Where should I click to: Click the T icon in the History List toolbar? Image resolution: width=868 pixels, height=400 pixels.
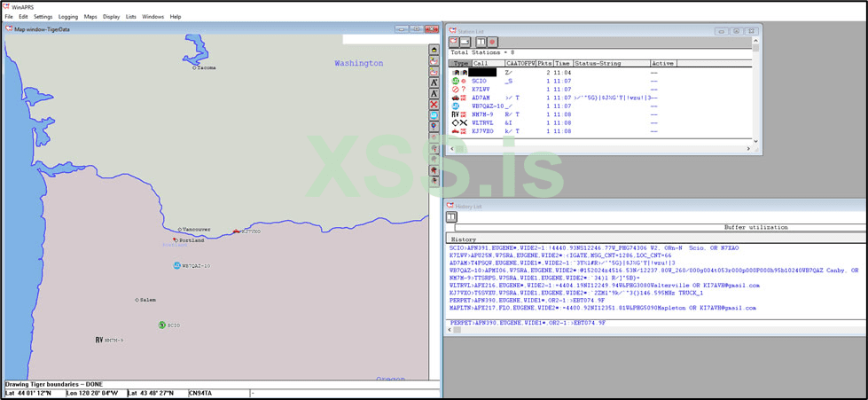tap(451, 216)
